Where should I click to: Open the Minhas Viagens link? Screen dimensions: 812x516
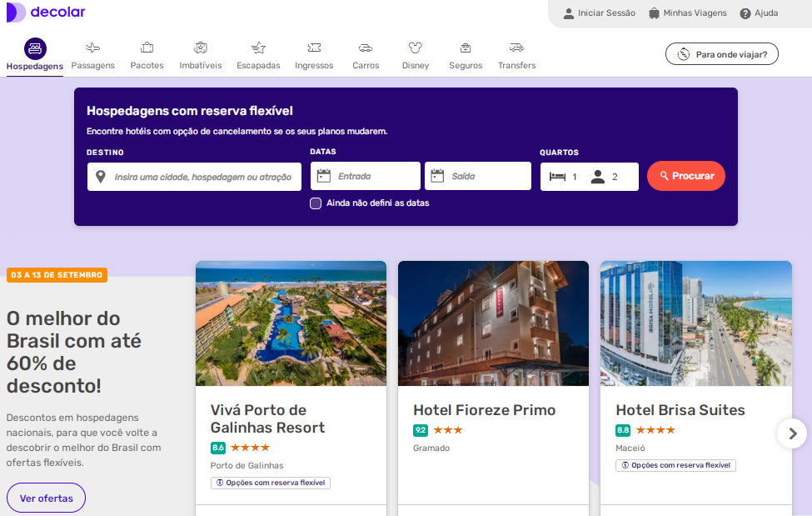click(695, 13)
